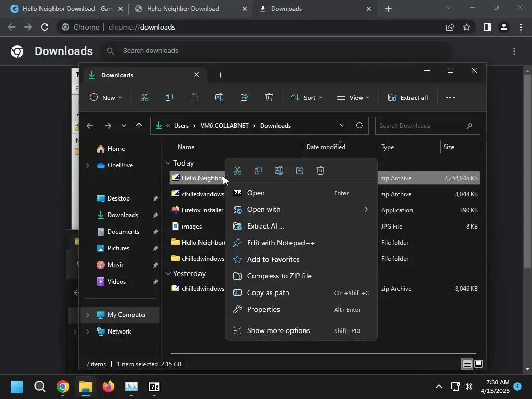Choose Add to Favorites
The image size is (532, 399).
coord(301,260)
